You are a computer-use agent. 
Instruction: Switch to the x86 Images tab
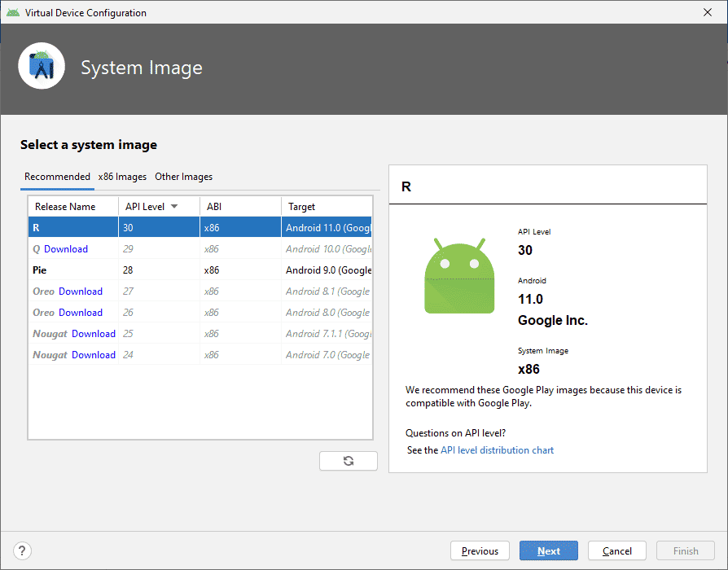tap(122, 177)
